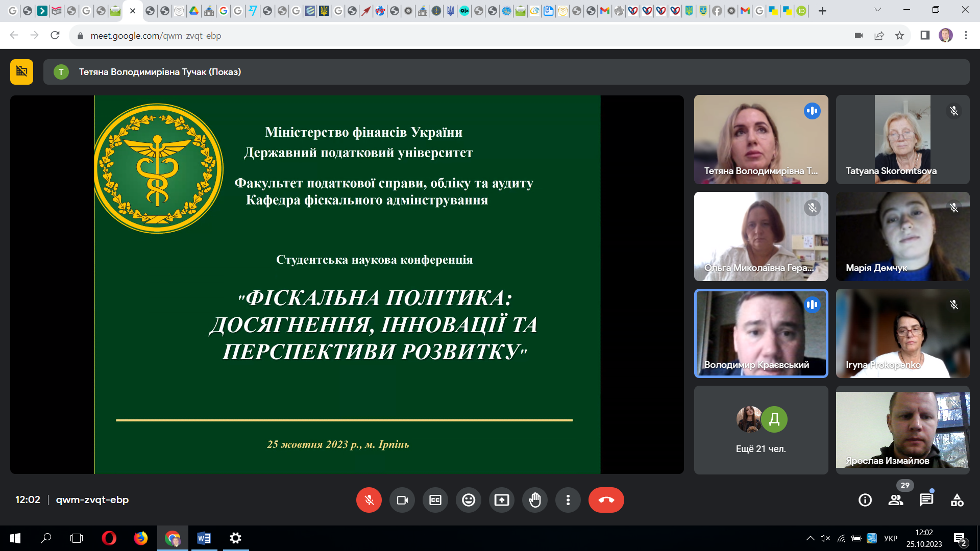This screenshot has width=980, height=551.
Task: View site information lock icon
Action: click(x=80, y=36)
